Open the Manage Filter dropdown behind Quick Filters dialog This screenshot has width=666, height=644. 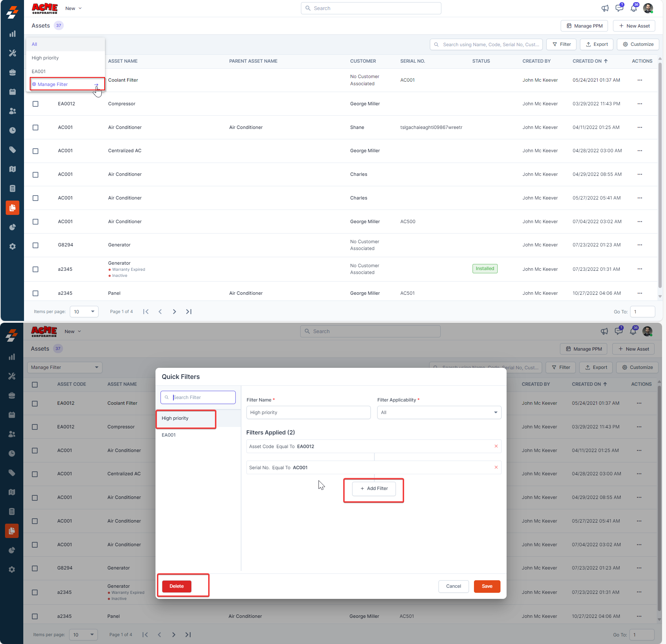(65, 367)
